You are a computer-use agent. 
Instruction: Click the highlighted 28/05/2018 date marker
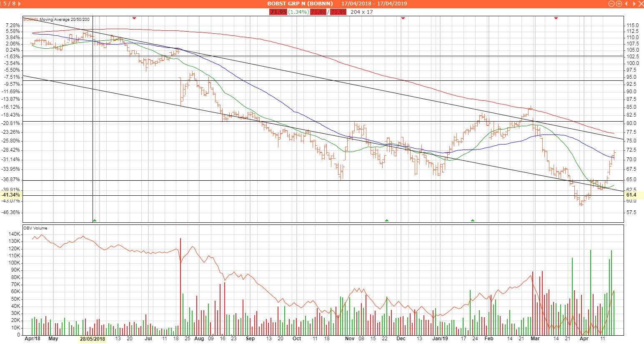pyautogui.click(x=93, y=339)
